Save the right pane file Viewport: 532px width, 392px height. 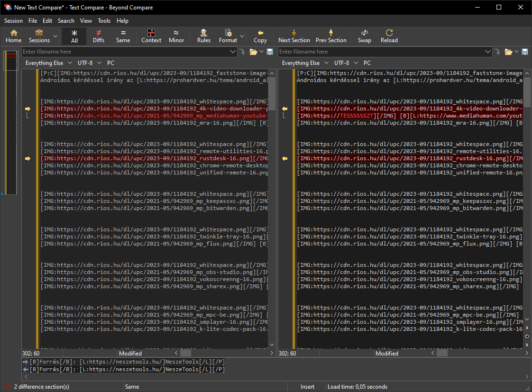525,52
